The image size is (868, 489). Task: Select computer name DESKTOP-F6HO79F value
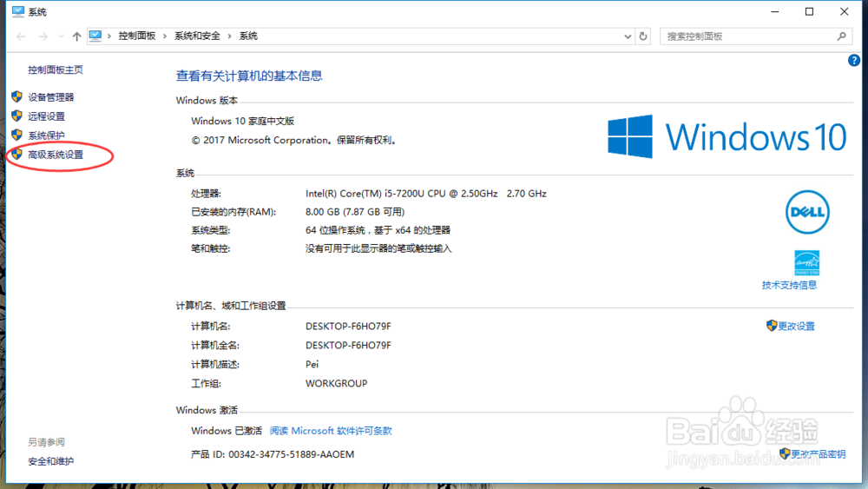348,327
